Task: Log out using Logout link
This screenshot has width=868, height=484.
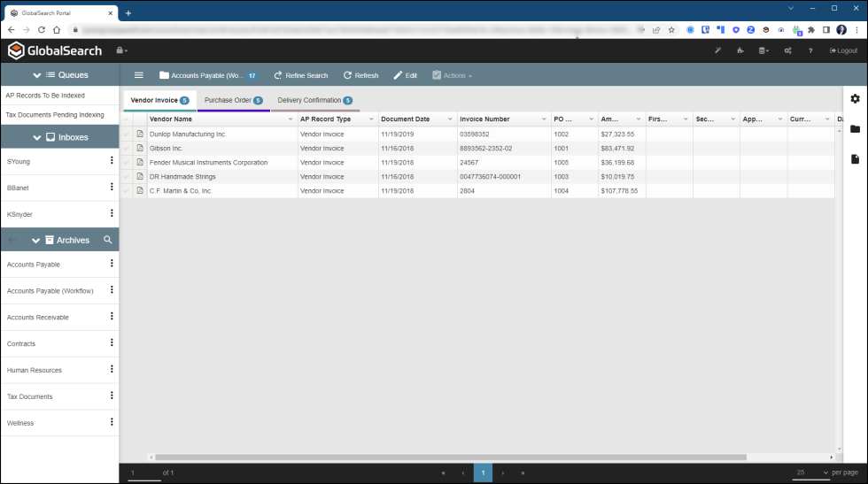Action: click(x=843, y=50)
